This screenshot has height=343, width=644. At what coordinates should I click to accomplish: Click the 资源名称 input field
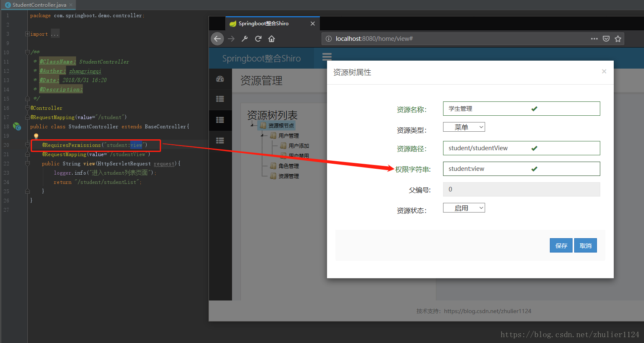[521, 109]
